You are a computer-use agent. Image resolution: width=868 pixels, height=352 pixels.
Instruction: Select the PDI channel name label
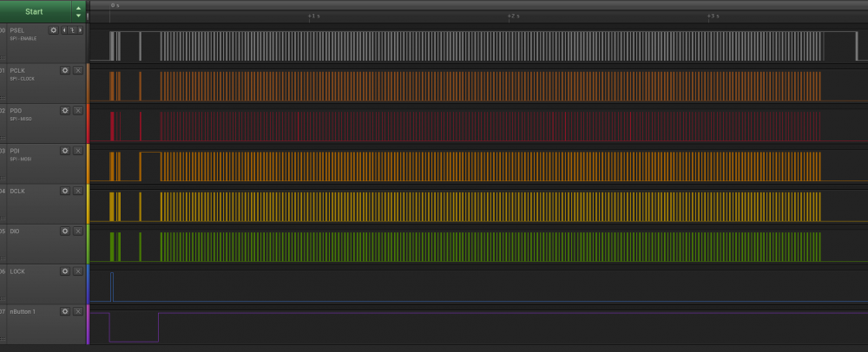(16, 151)
